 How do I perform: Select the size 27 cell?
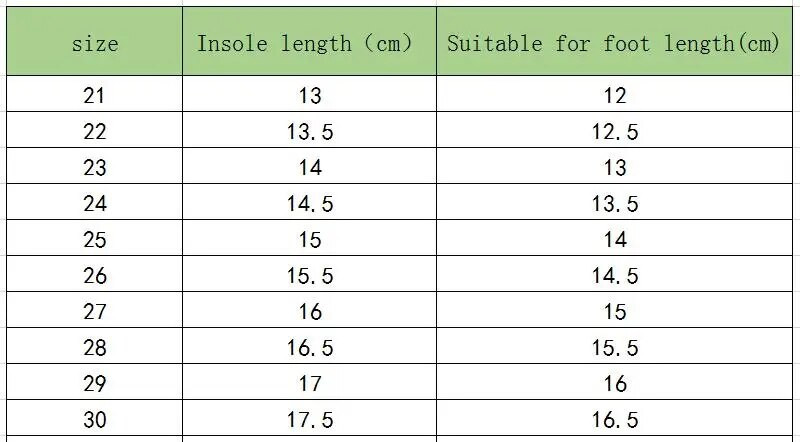[95, 312]
